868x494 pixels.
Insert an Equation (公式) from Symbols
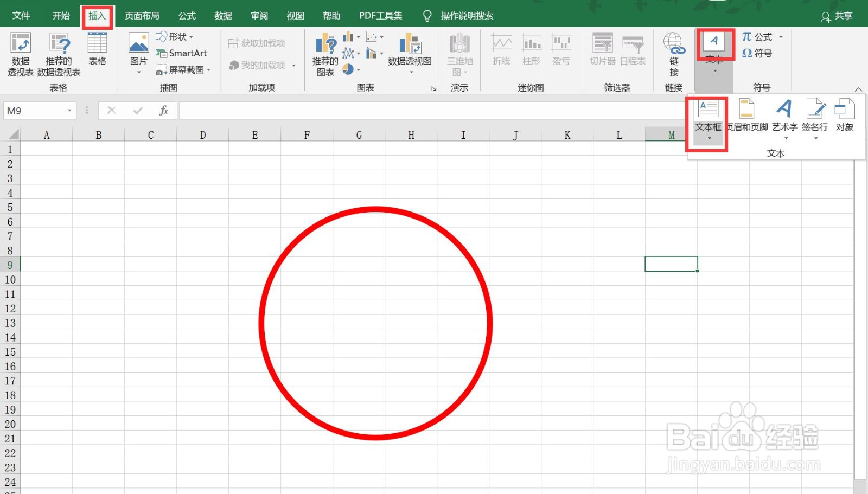click(x=757, y=37)
